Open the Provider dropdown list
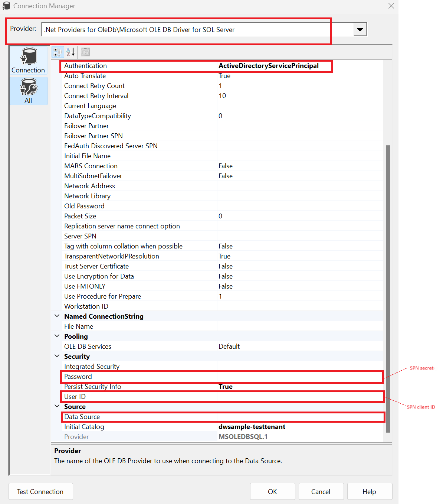Image resolution: width=443 pixels, height=504 pixels. click(360, 29)
